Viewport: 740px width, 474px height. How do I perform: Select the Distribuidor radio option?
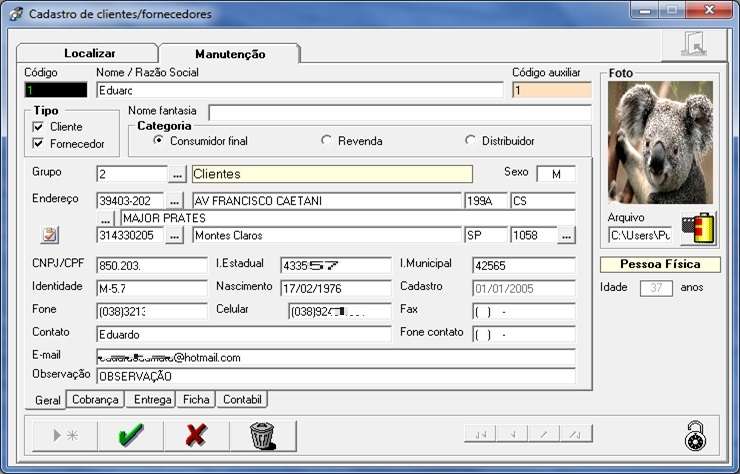tap(471, 141)
